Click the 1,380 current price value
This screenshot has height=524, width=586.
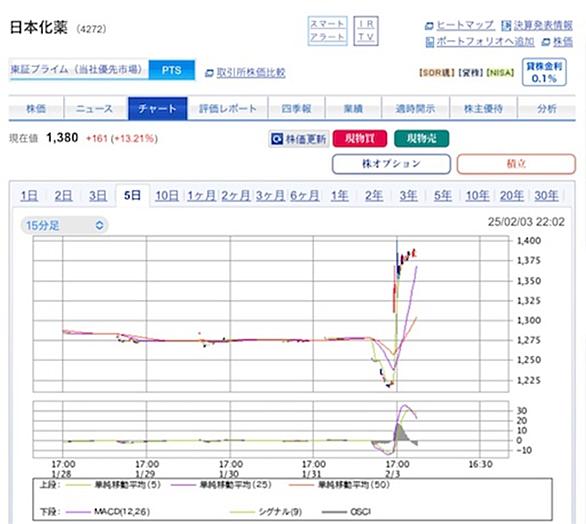coord(62,138)
